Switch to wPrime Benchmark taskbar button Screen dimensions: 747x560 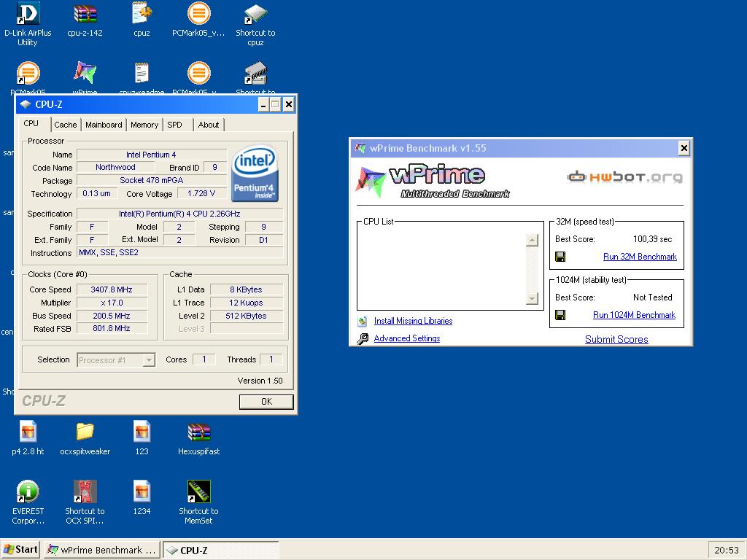pos(102,550)
